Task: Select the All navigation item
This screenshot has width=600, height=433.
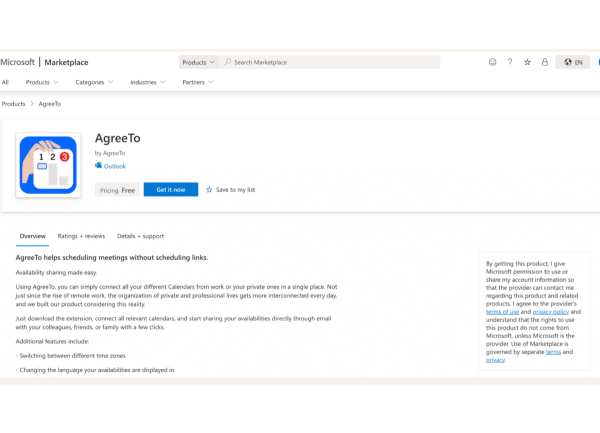Action: (x=5, y=82)
